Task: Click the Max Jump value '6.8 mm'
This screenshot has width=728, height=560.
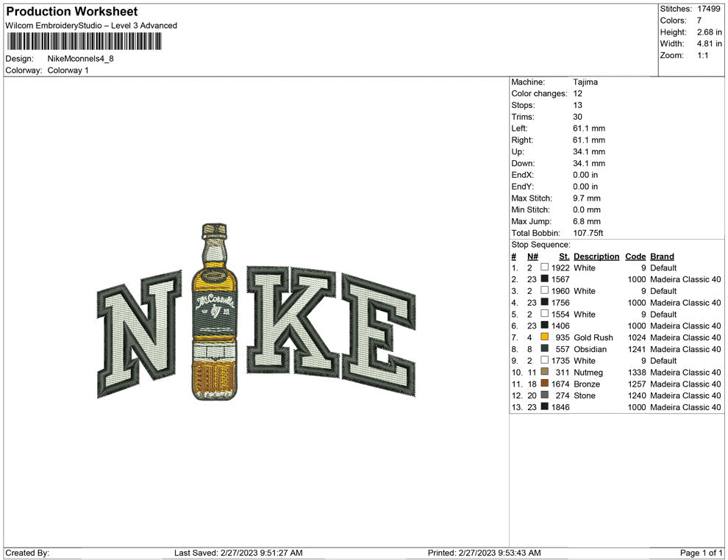Action: (x=586, y=221)
